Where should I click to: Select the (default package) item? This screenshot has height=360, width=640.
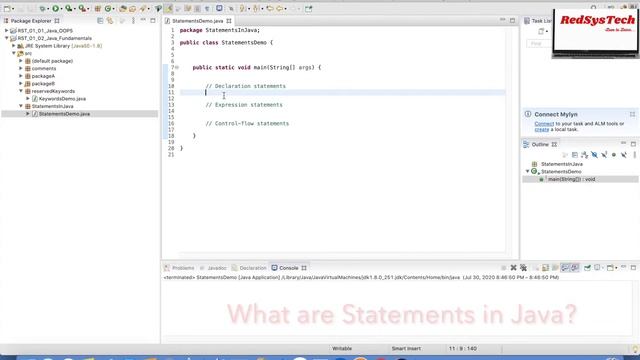pyautogui.click(x=52, y=61)
